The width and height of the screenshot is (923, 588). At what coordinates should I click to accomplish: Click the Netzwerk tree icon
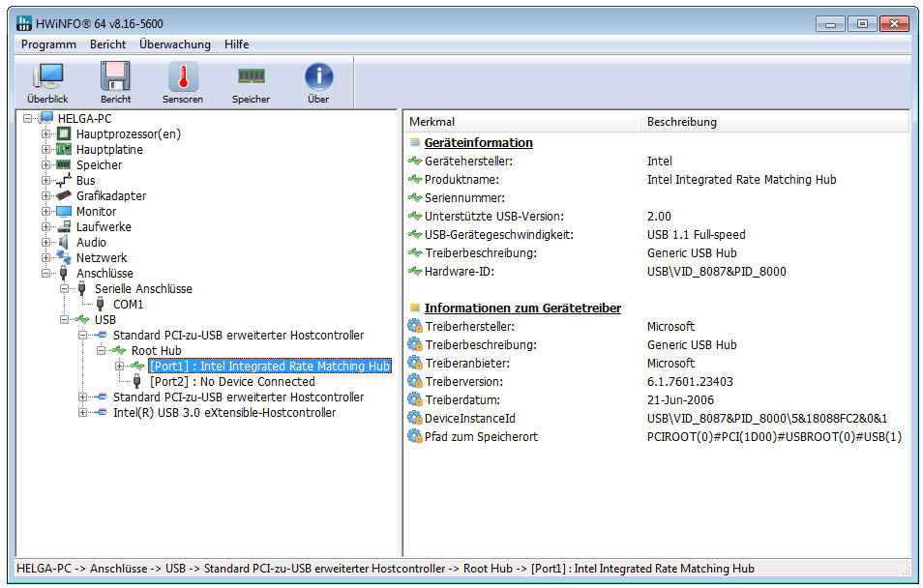64,258
